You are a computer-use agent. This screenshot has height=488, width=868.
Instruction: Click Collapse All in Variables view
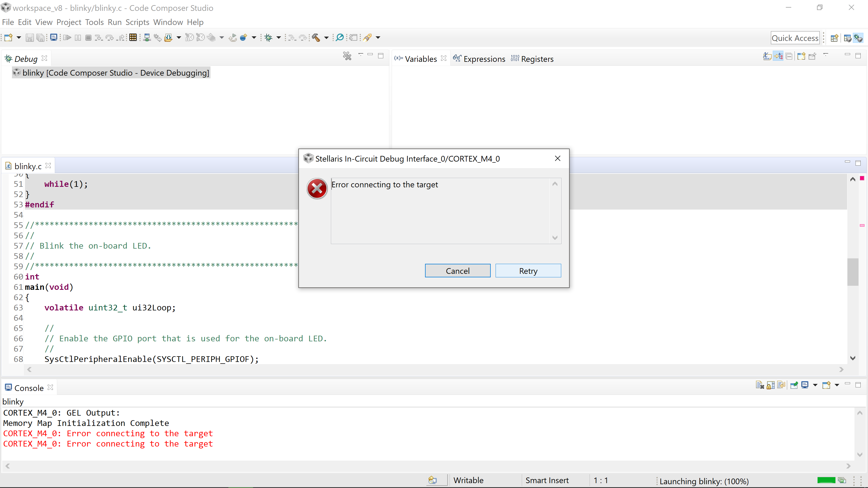[789, 56]
